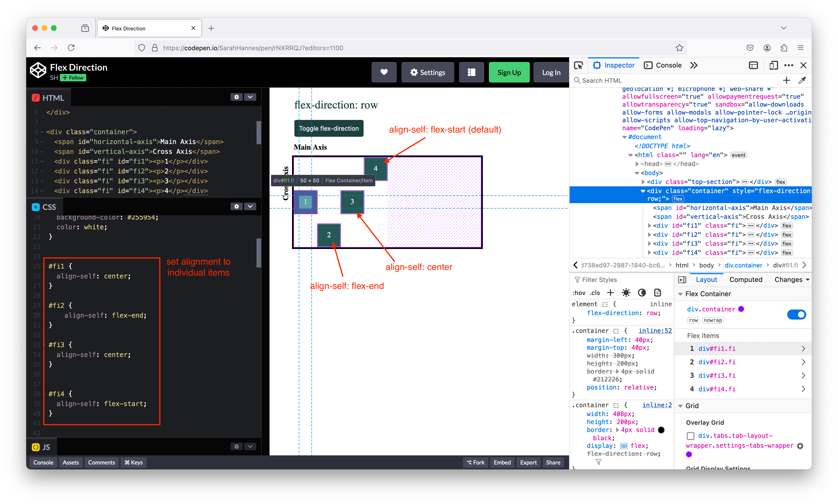
Task: Toggle flex badge on top-section div
Action: [780, 182]
